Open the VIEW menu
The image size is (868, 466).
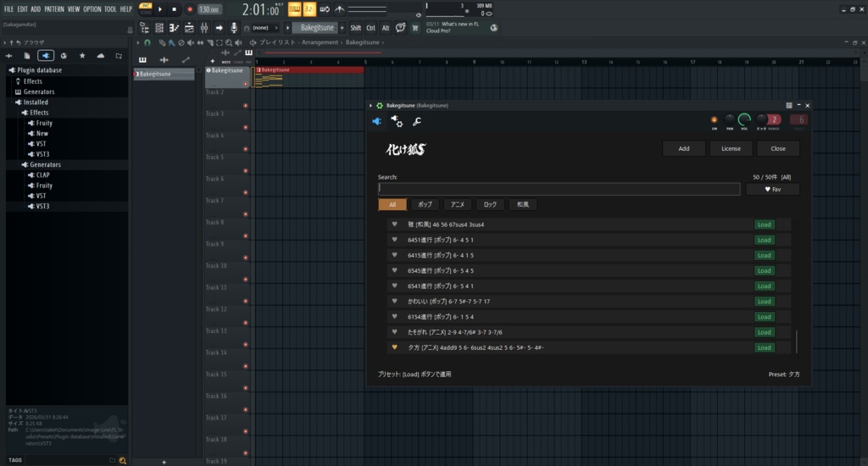[74, 8]
